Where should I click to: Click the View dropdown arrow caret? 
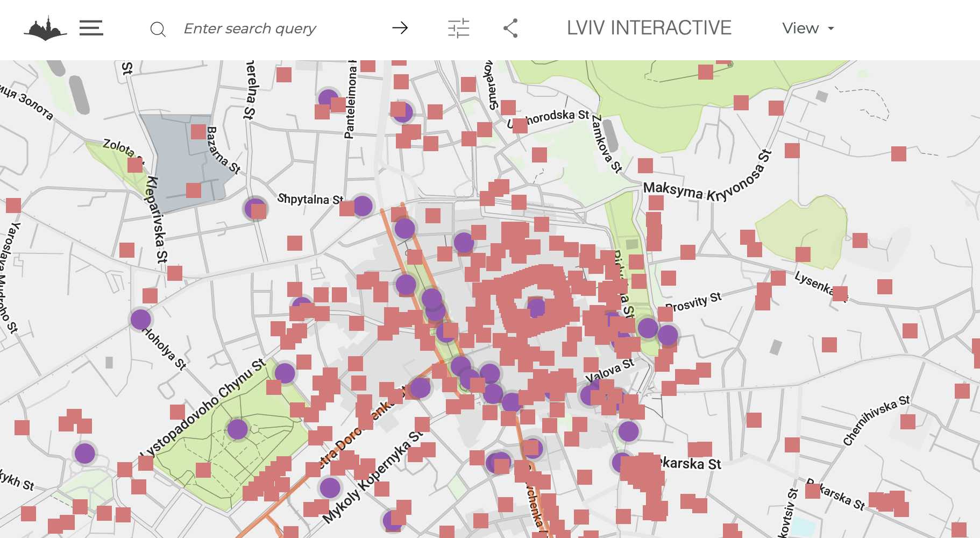click(x=831, y=29)
